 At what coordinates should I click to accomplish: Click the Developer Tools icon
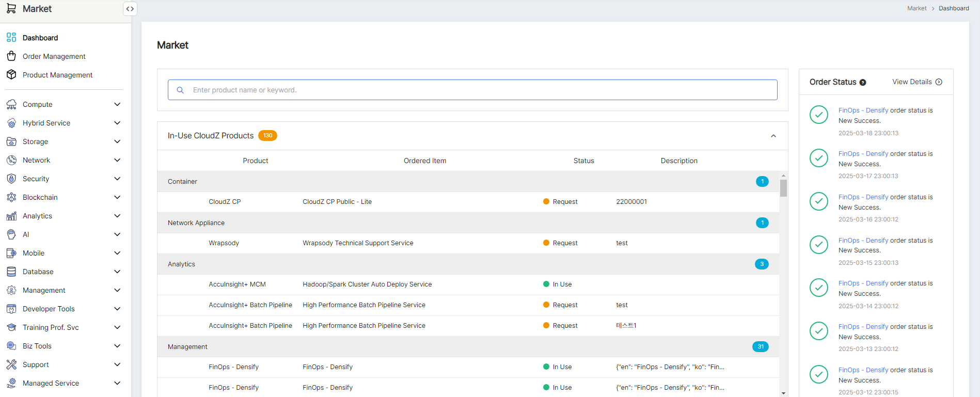pos(11,309)
